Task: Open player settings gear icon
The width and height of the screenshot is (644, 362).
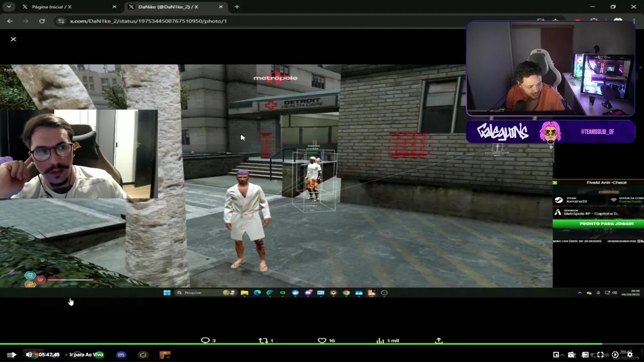Action: [x=629, y=354]
